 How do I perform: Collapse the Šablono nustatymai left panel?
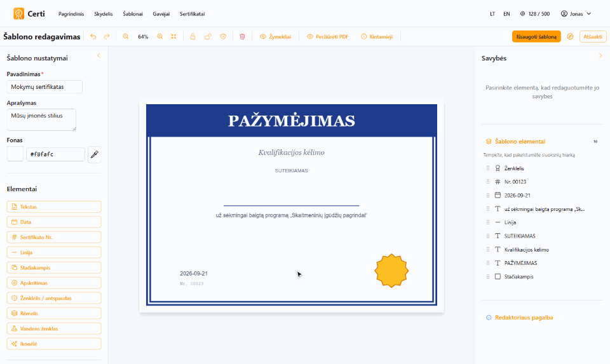[x=99, y=56]
